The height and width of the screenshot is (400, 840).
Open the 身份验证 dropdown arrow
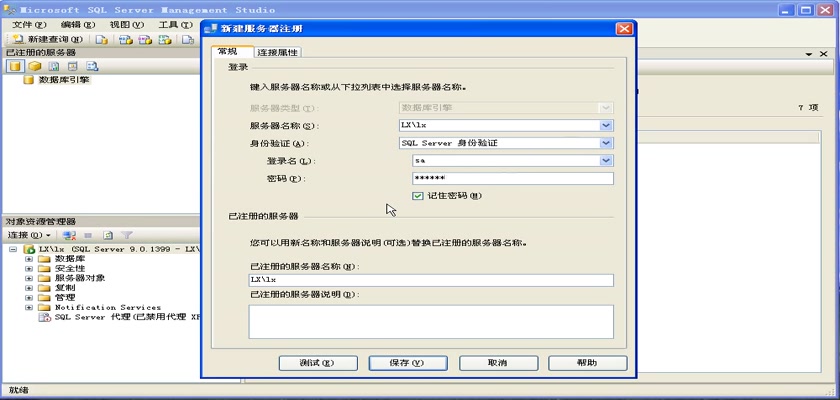click(x=605, y=143)
